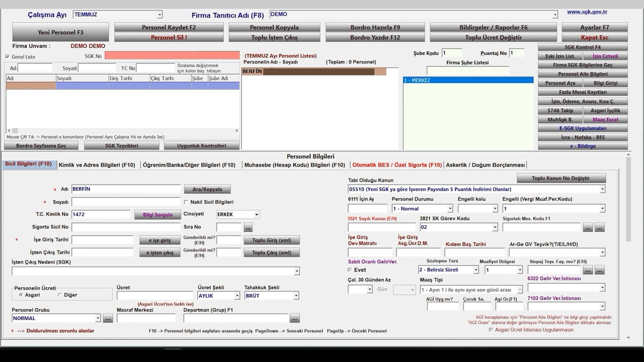Open the Sözleşme Türü dropdown
The height and width of the screenshot is (362, 644).
(x=476, y=270)
